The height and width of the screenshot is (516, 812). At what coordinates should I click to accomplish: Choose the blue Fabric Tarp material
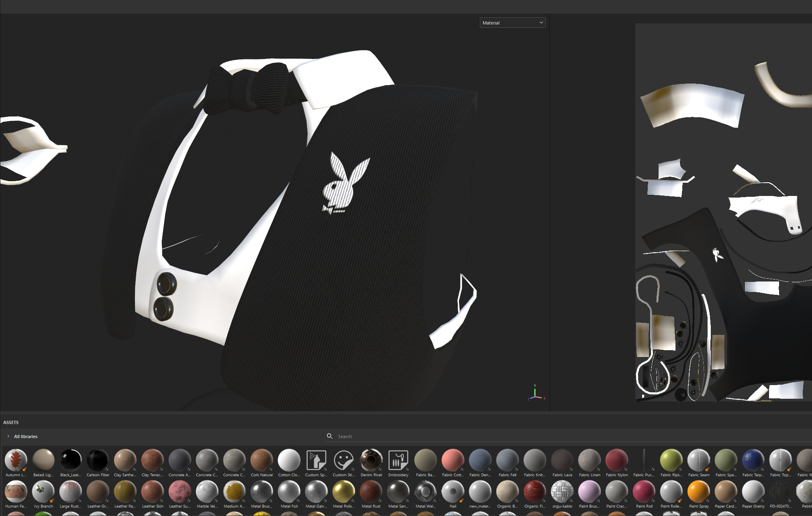point(753,460)
